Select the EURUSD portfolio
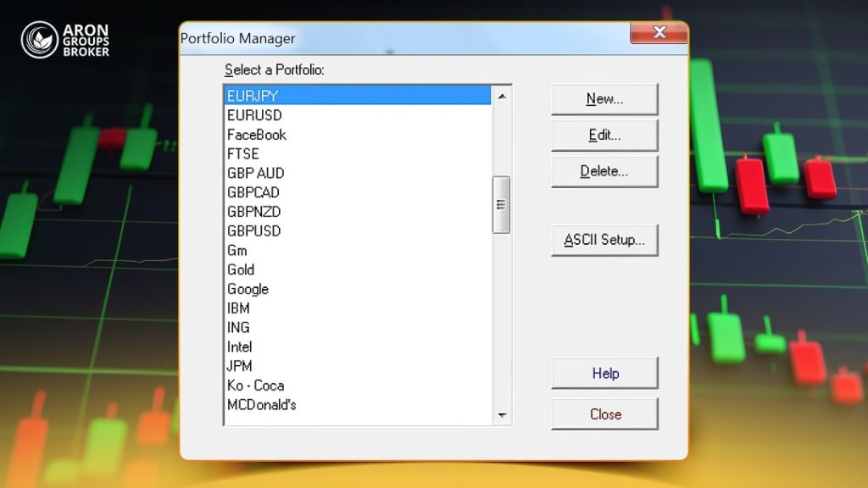Screen dimensions: 868x488 pyautogui.click(x=358, y=115)
